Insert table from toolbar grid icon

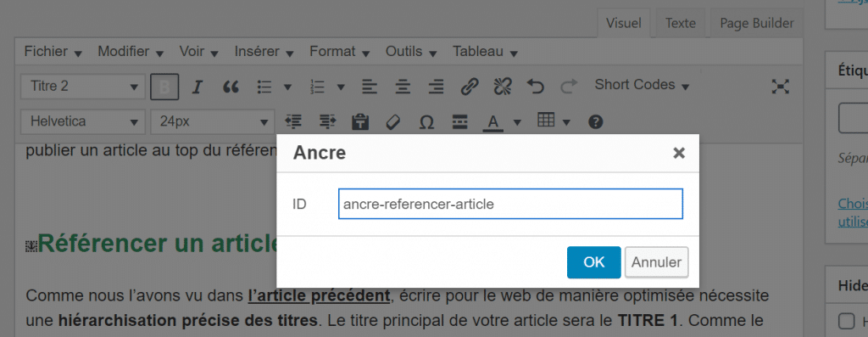(546, 120)
